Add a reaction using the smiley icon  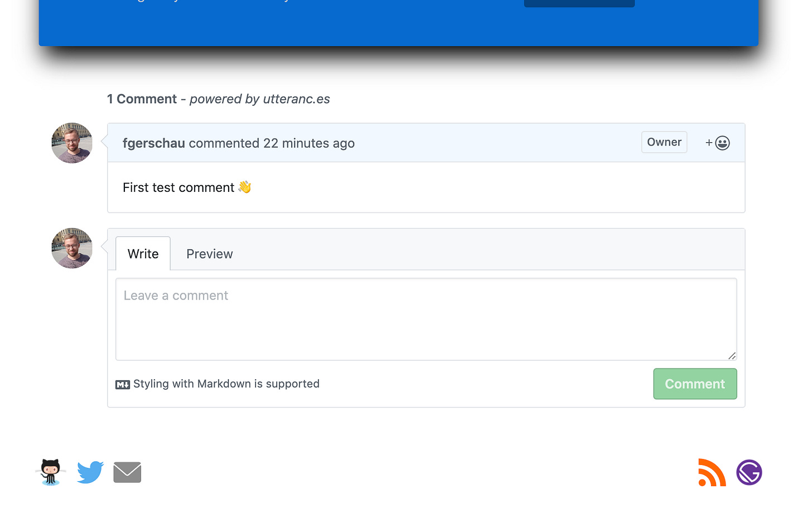(718, 143)
